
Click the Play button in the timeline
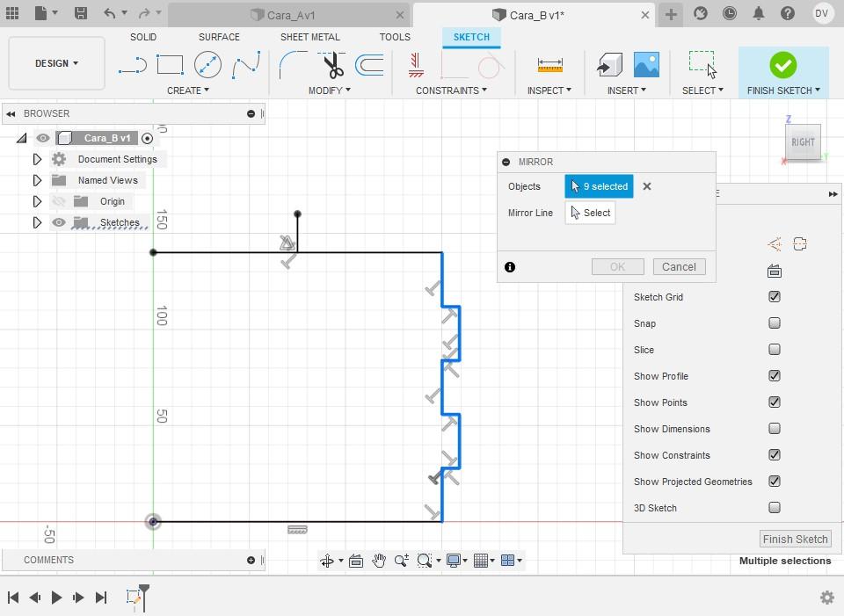[56, 598]
